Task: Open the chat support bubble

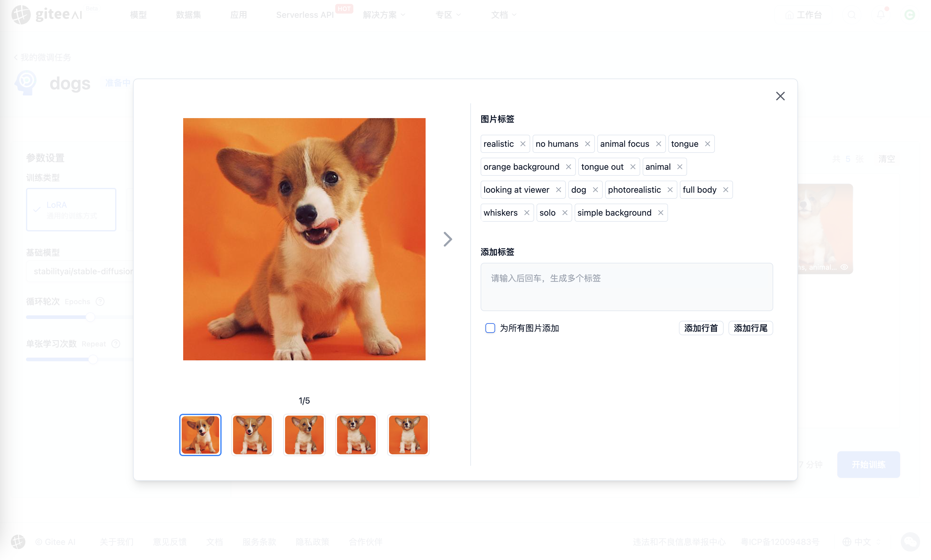Action: (x=910, y=542)
